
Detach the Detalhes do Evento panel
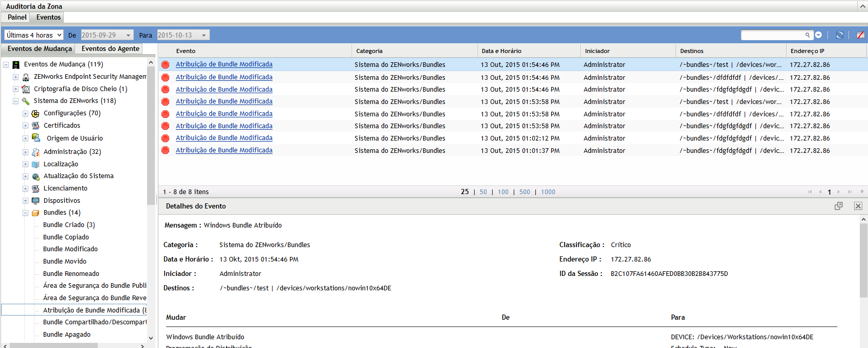[839, 206]
